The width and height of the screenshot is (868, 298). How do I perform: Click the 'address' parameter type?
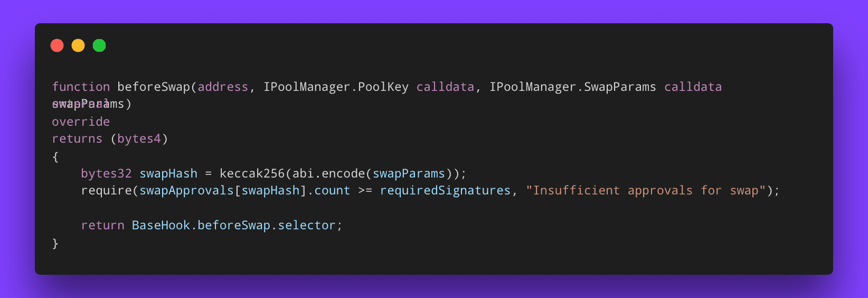tap(223, 87)
